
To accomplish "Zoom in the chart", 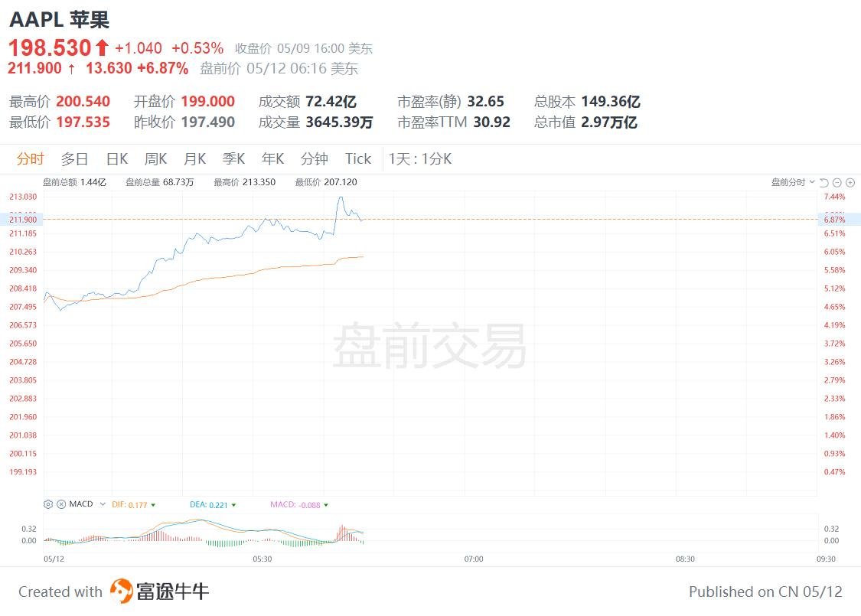I will click(x=850, y=182).
